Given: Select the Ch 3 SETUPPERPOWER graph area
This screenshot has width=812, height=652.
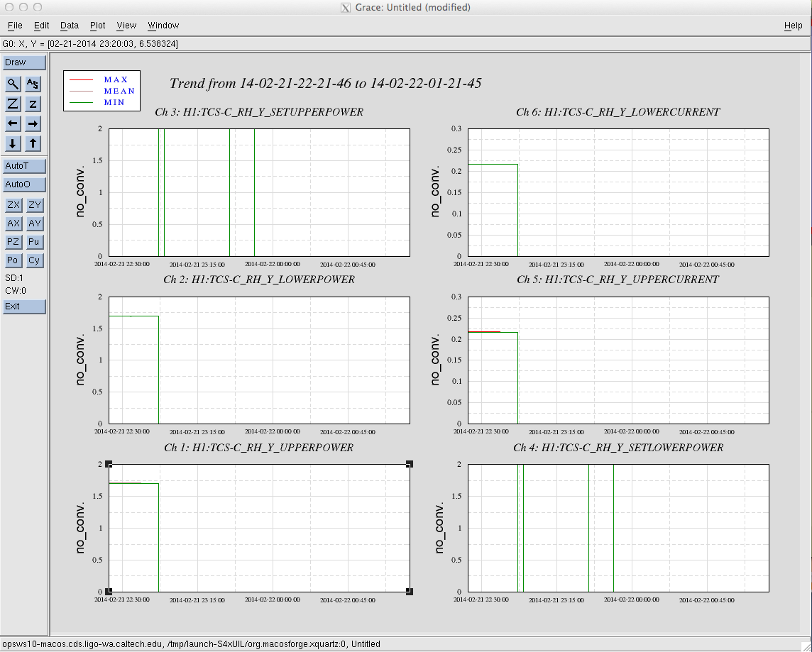Looking at the screenshot, I should click(x=260, y=192).
